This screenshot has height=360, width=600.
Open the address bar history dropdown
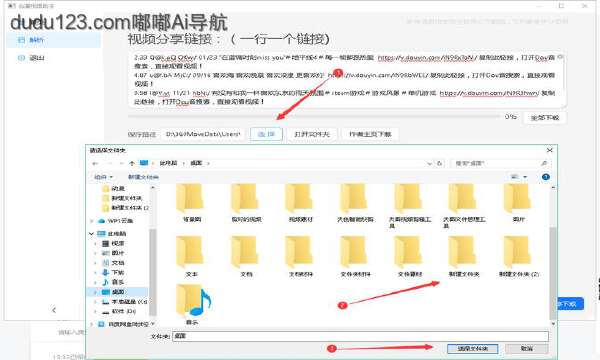click(x=429, y=163)
